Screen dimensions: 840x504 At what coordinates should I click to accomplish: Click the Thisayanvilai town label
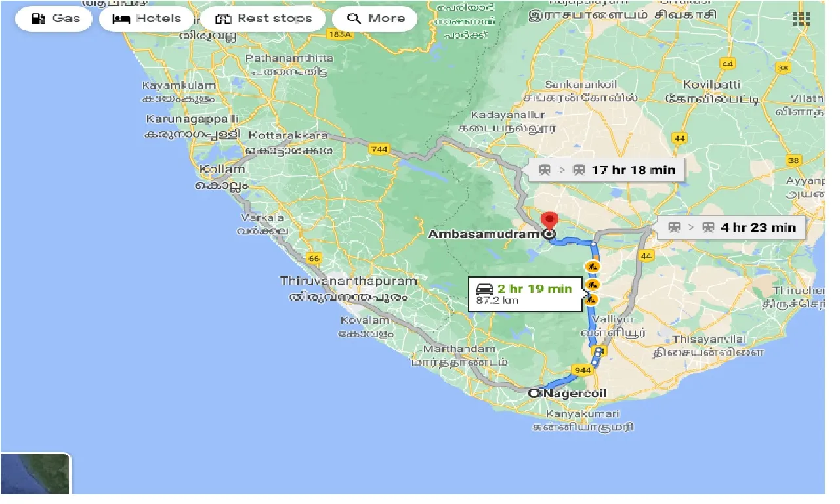[708, 345]
